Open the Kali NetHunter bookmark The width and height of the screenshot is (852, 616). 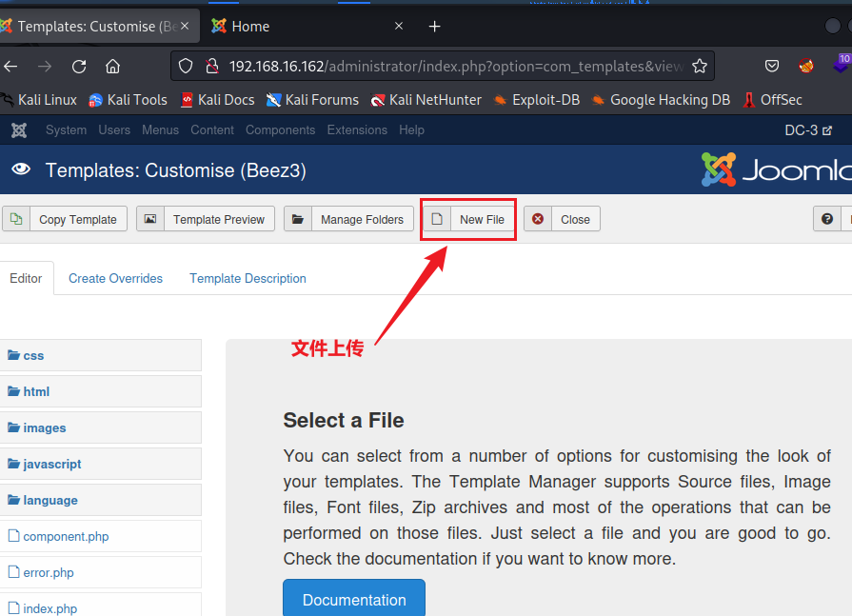click(x=426, y=100)
